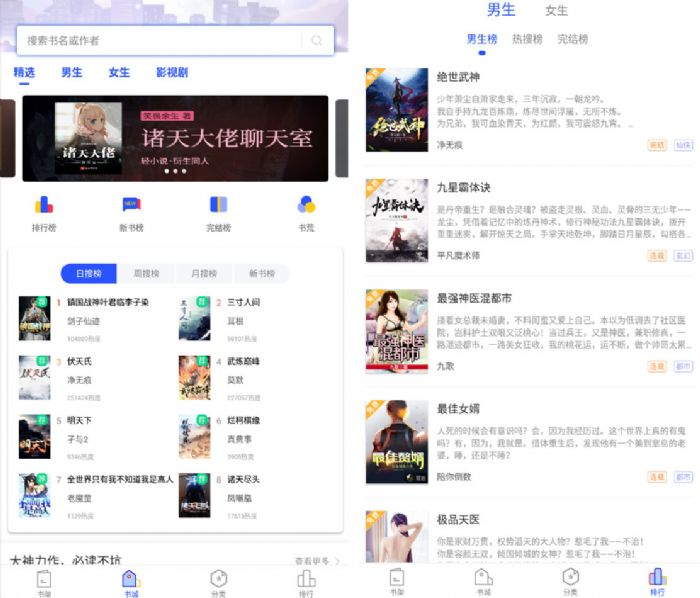Tap the magnifier icon in the search bar

click(317, 41)
